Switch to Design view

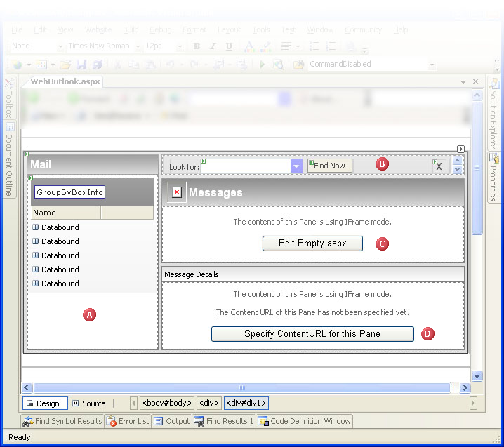(45, 403)
